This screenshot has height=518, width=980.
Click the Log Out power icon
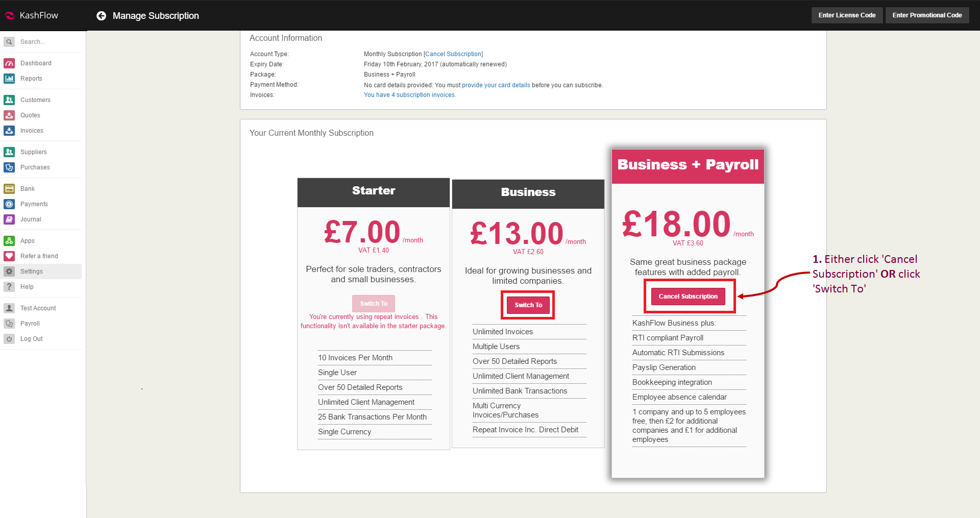(x=9, y=339)
